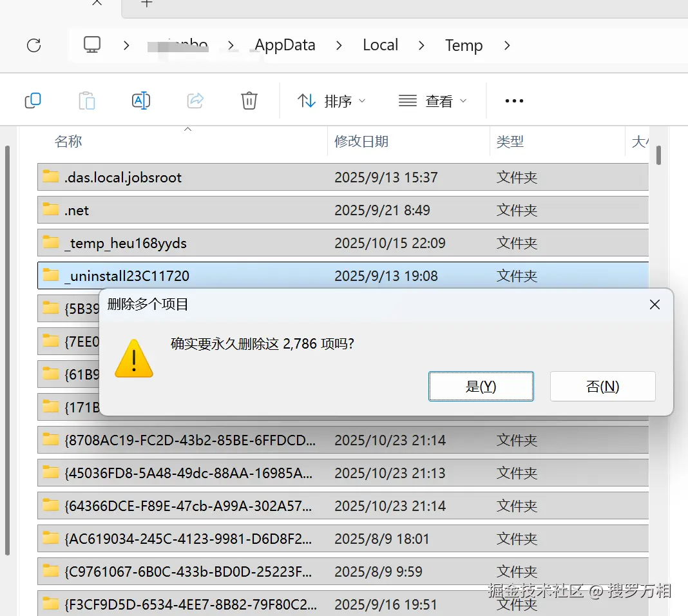Cancel deletion with the 否(N) button
This screenshot has height=616, width=688.
click(x=603, y=386)
